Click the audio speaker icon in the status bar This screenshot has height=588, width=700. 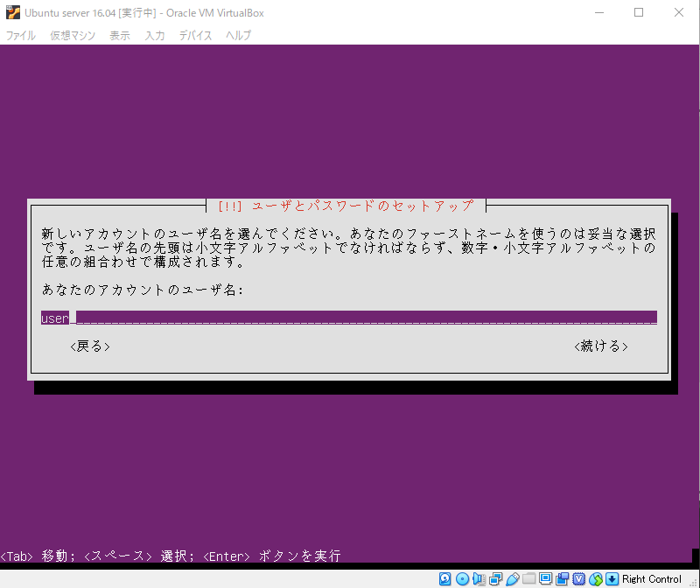[x=479, y=579]
